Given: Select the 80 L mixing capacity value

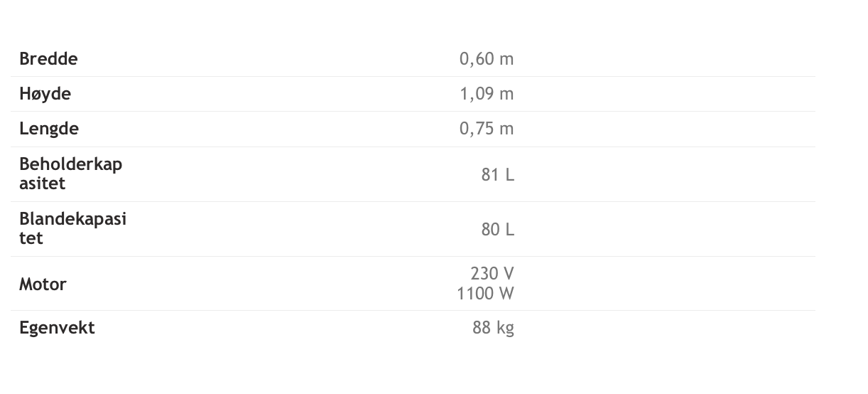Looking at the screenshot, I should coord(497,229).
